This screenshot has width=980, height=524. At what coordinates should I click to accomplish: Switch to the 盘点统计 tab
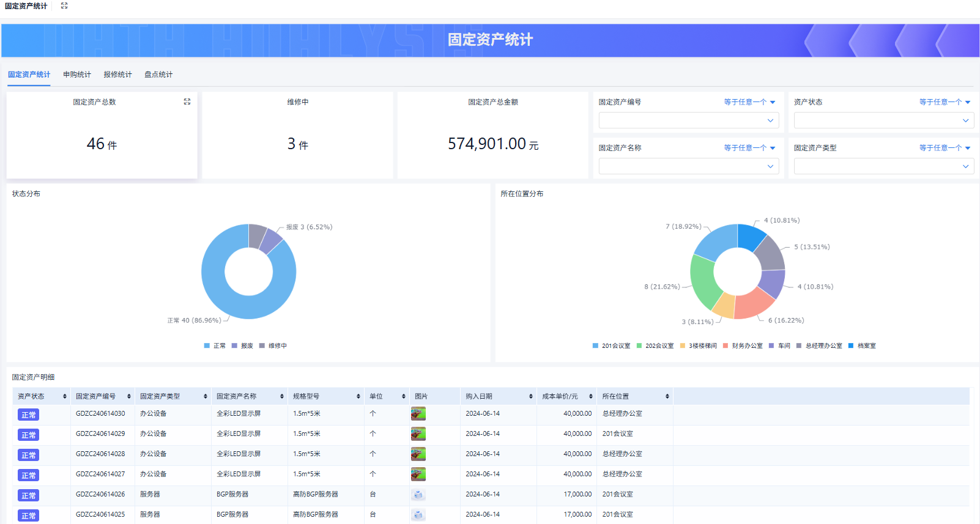point(158,75)
